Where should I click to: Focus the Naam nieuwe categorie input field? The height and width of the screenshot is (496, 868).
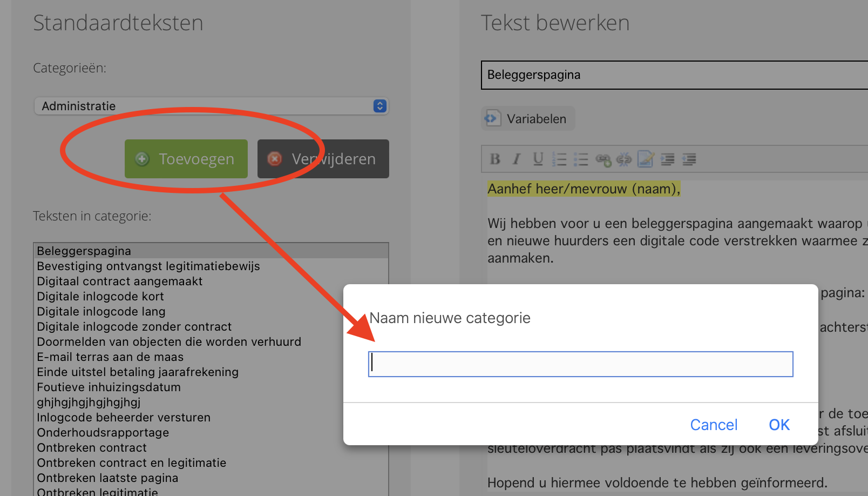[x=581, y=364]
